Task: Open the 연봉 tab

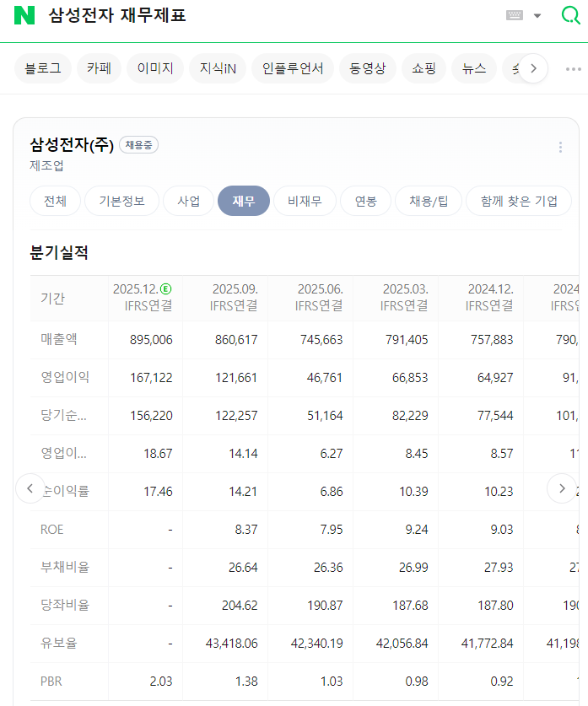Action: pyautogui.click(x=365, y=201)
